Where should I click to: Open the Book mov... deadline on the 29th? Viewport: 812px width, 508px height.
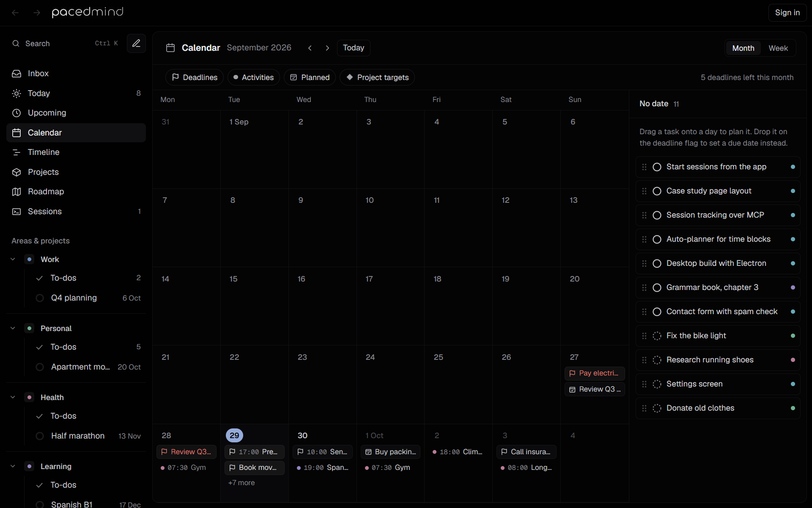click(255, 468)
